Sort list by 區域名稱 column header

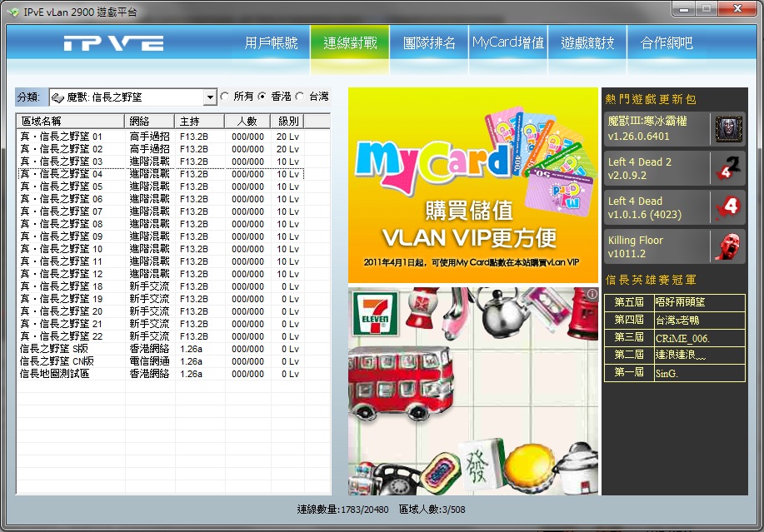pos(70,121)
